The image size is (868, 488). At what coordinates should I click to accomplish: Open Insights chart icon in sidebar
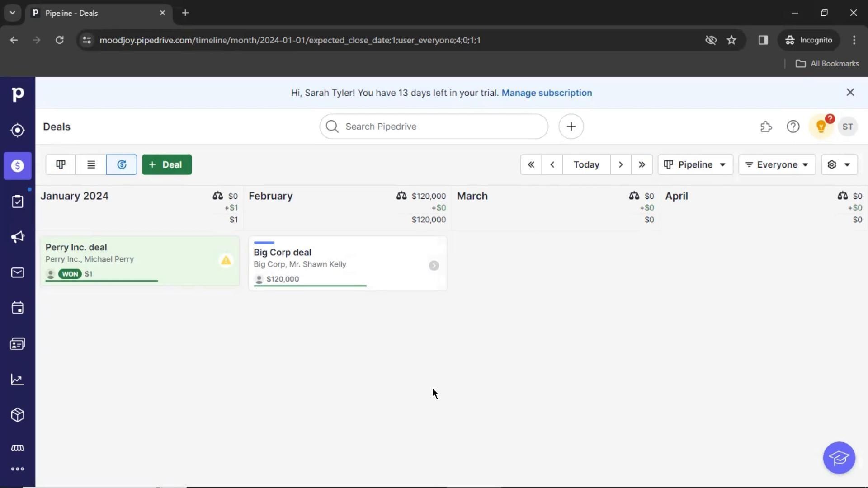point(17,380)
